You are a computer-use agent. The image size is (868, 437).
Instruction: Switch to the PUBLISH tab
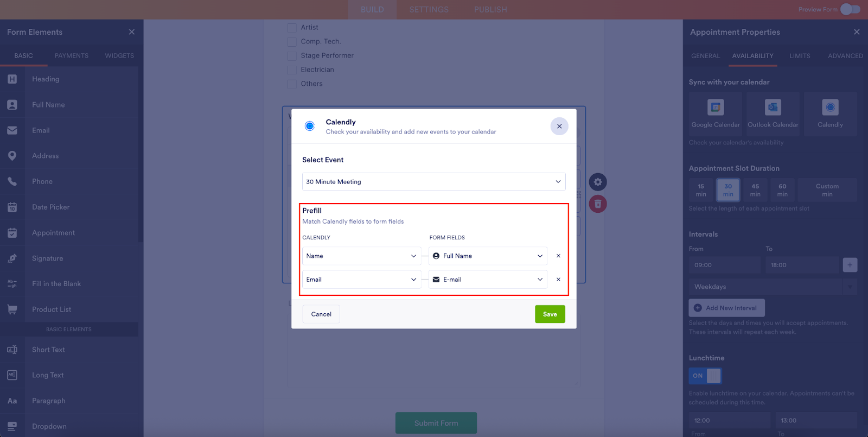click(490, 10)
